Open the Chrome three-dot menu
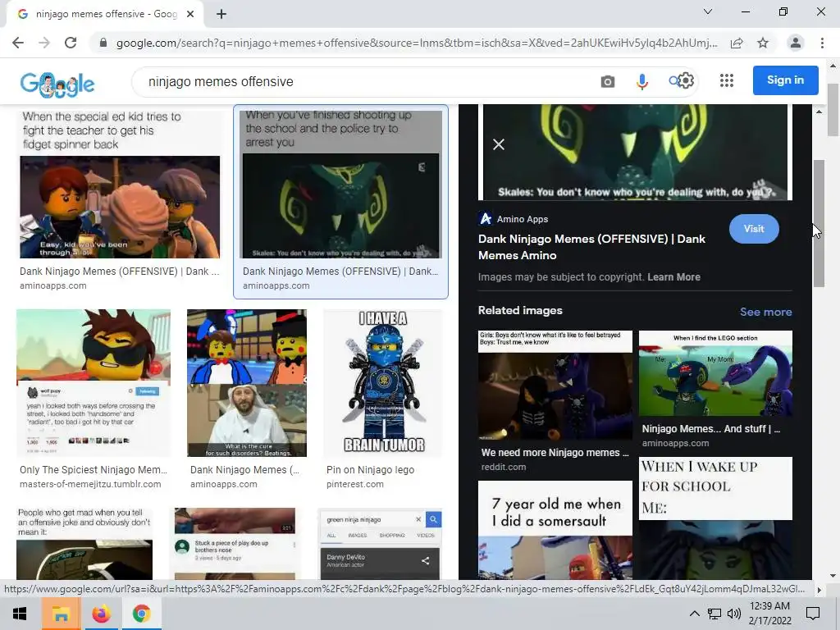 click(x=822, y=43)
